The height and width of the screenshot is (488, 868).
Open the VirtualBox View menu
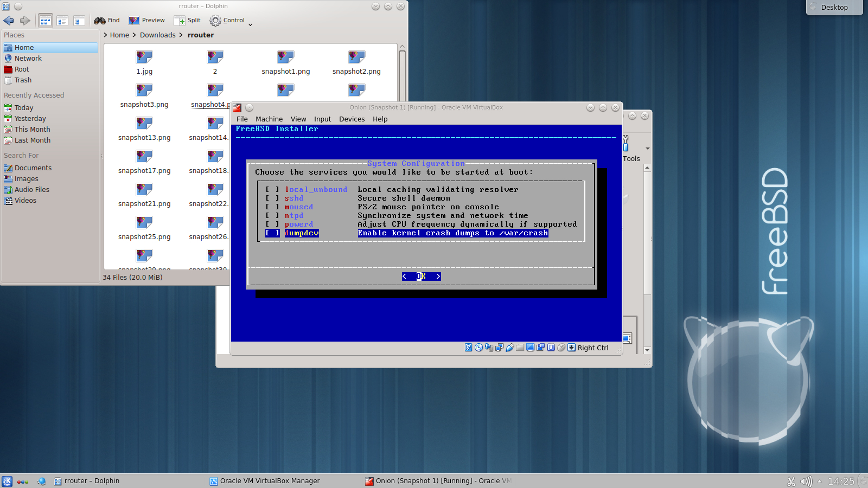coord(298,119)
